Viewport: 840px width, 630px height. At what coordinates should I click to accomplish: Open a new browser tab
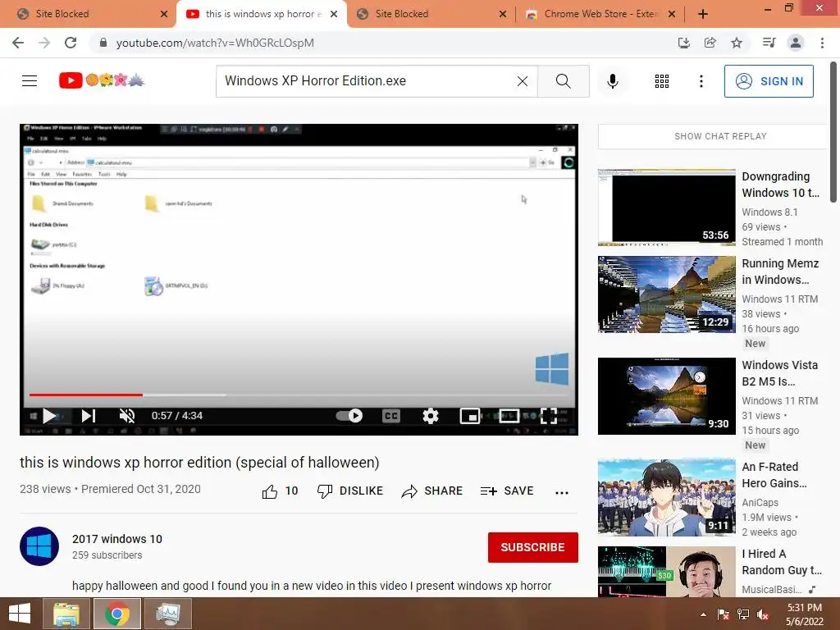pyautogui.click(x=703, y=15)
